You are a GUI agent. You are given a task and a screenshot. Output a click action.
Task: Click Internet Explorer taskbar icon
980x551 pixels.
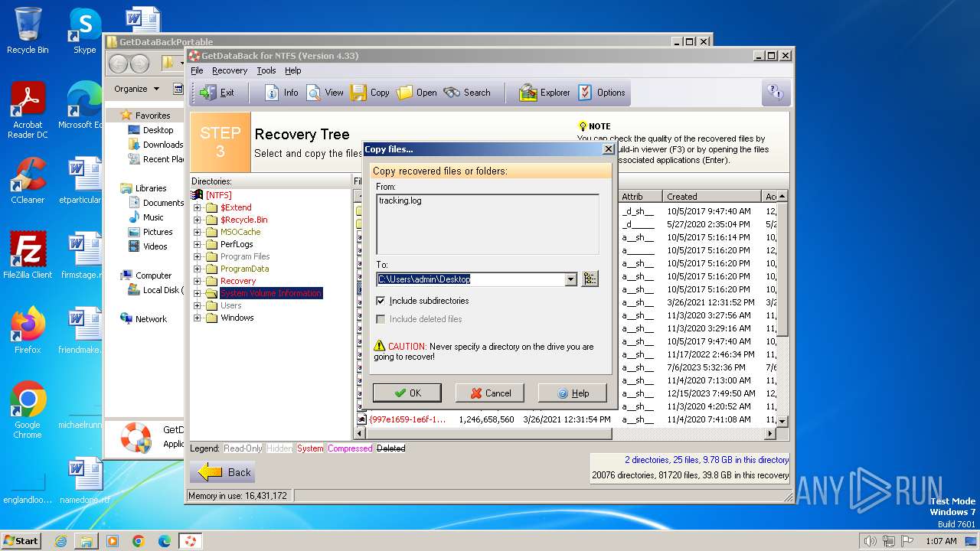(60, 541)
